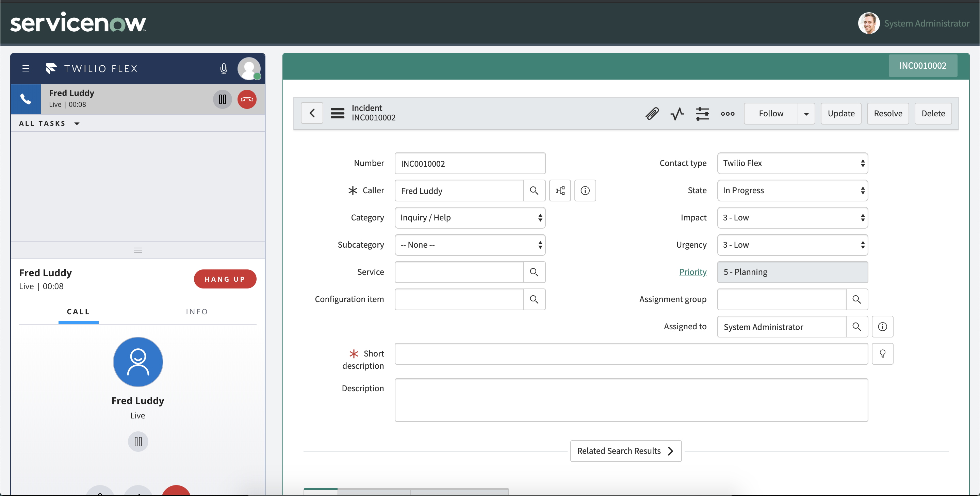Viewport: 980px width, 496px height.
Task: Click the Resolve button for INC0010002
Action: click(x=888, y=113)
